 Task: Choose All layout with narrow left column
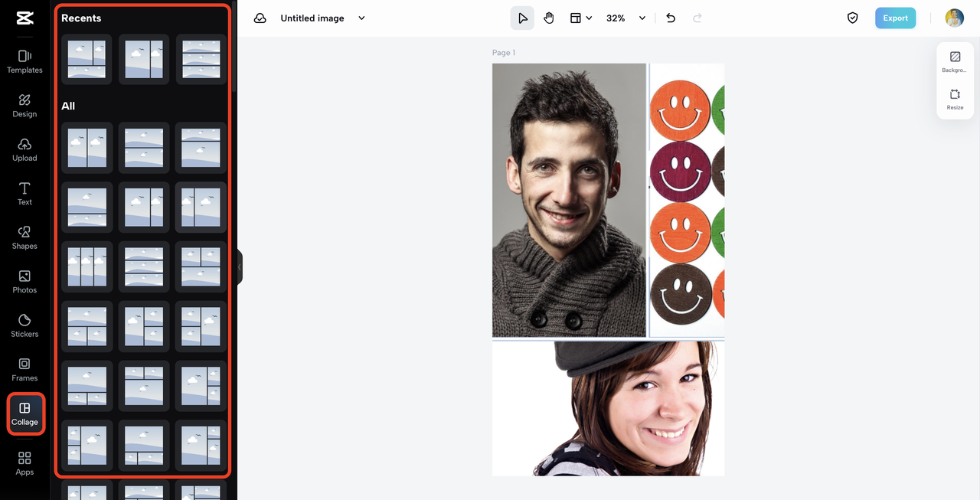[201, 208]
